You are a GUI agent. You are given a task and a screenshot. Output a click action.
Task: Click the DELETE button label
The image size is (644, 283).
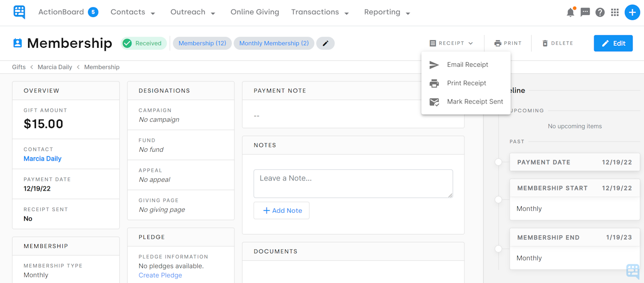point(562,43)
